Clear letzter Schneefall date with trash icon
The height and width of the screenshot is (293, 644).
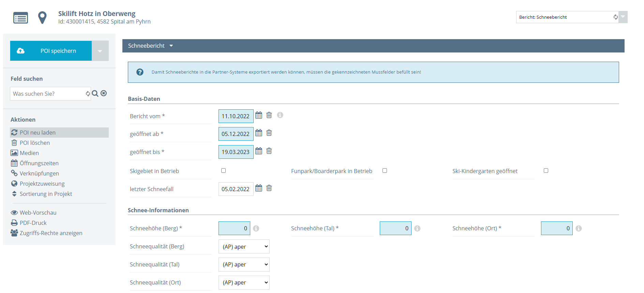(x=269, y=188)
